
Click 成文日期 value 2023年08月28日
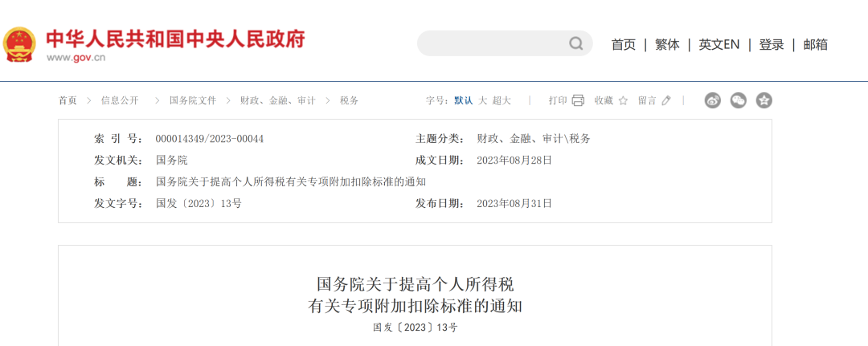coord(514,161)
